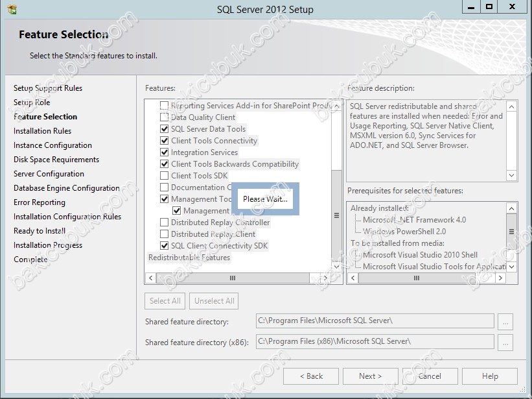Click the 'Already installed:' prerequisites heading
This screenshot has width=532, height=399.
point(380,208)
